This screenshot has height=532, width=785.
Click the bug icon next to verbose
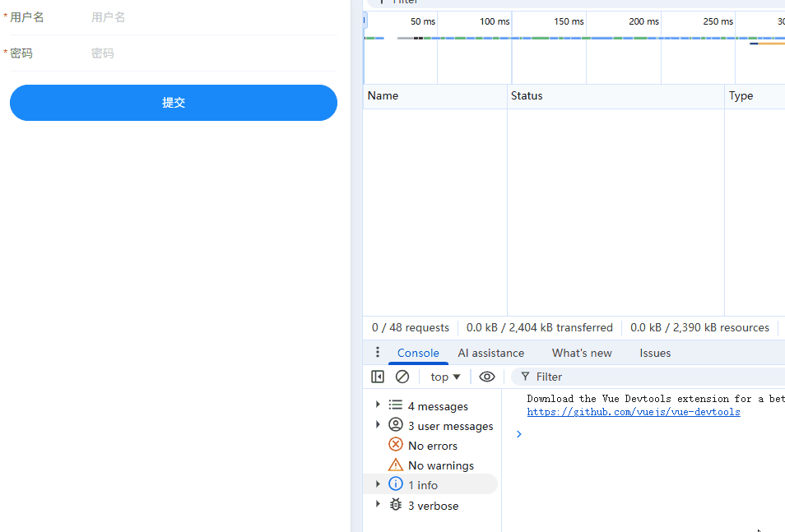(x=396, y=505)
